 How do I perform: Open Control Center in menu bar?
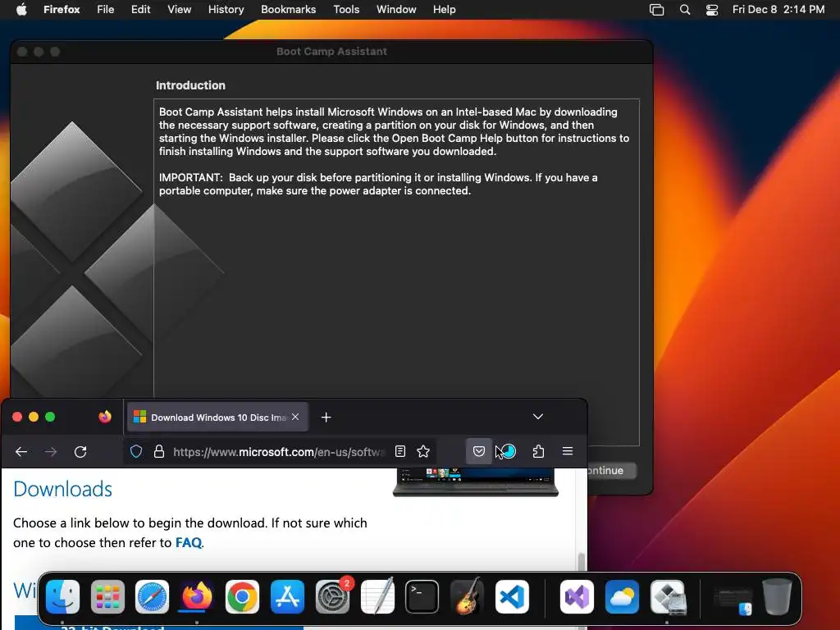tap(712, 9)
